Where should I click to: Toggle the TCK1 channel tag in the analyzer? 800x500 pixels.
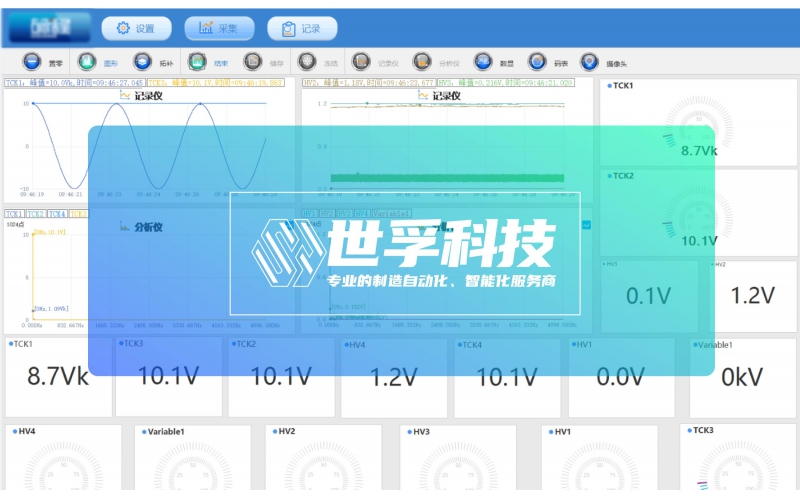(14, 213)
